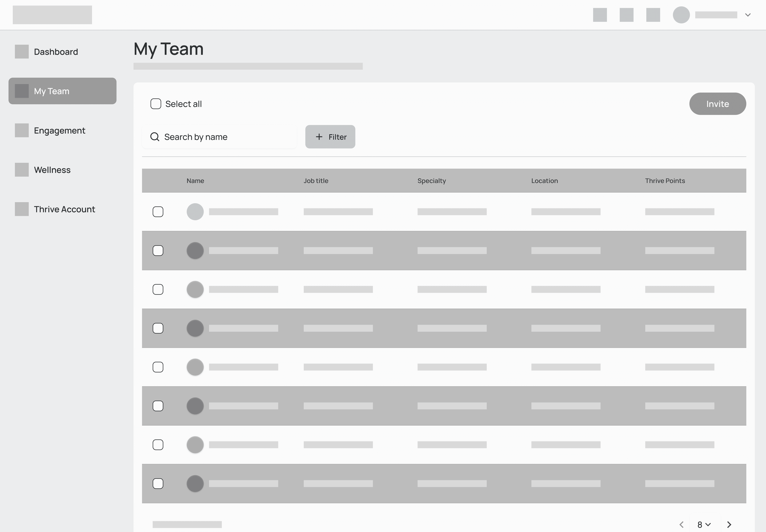Select the last row's checkbox
766x532 pixels.
158,483
